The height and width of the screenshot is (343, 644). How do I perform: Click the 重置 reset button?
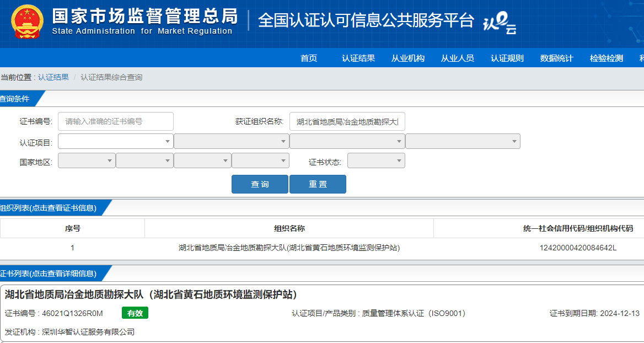coord(318,184)
